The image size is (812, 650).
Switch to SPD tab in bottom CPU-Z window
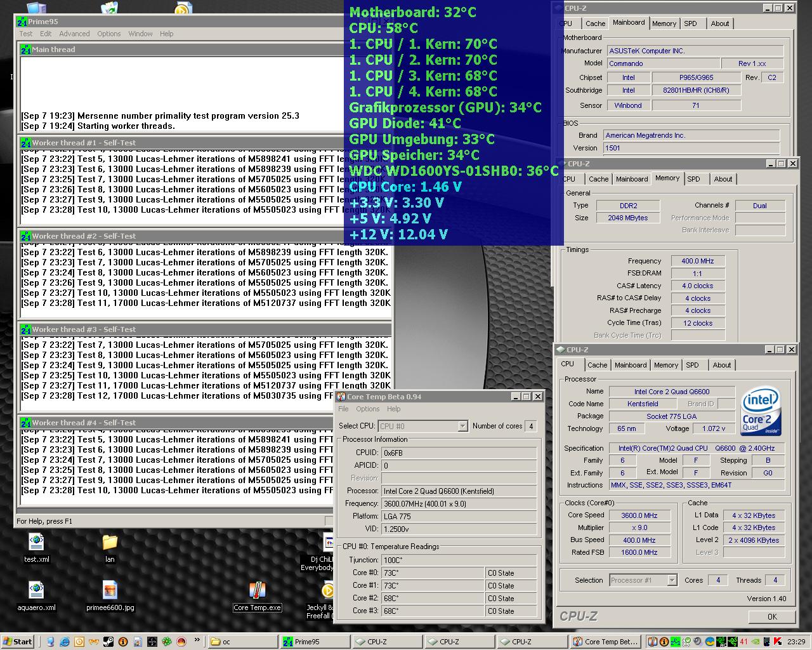[x=693, y=365]
